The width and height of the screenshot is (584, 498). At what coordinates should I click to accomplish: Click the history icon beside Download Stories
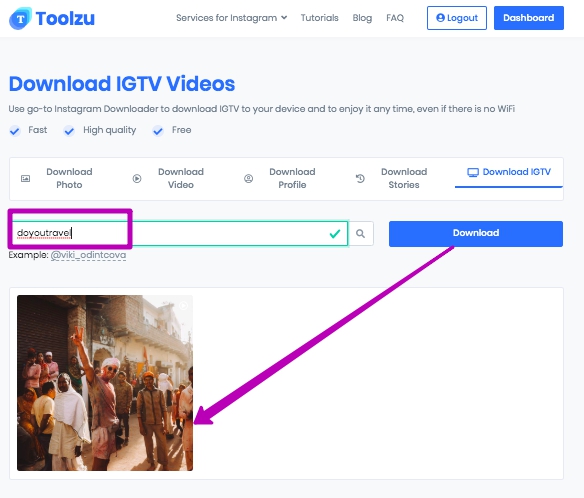pos(360,178)
